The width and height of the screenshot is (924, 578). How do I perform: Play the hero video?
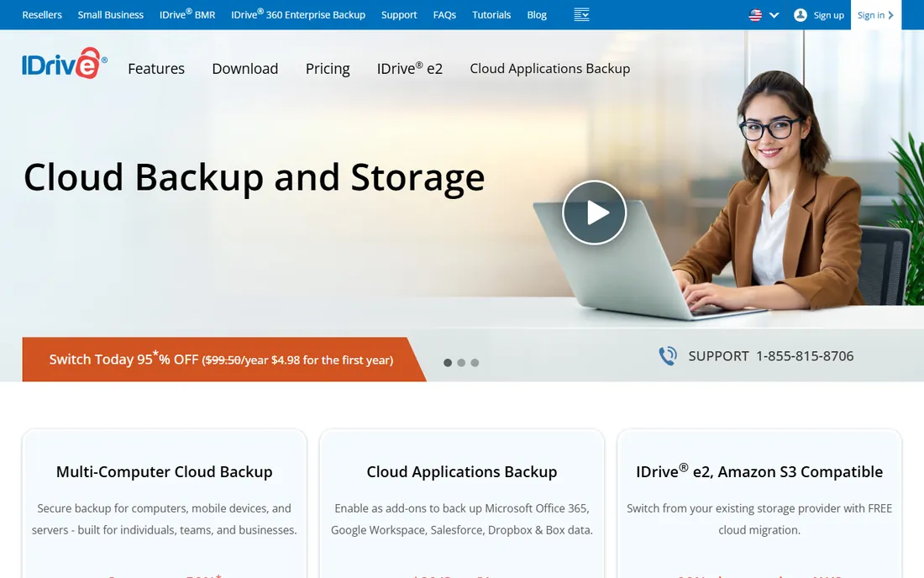pyautogui.click(x=594, y=212)
